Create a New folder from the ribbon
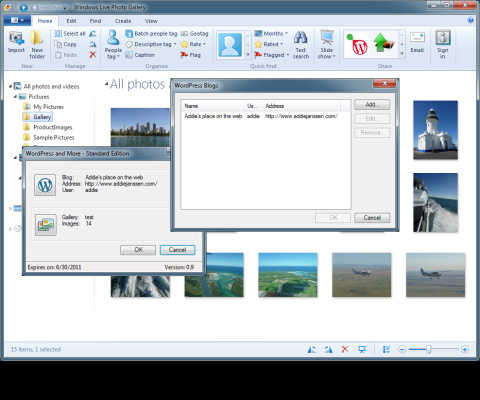 coord(37,45)
